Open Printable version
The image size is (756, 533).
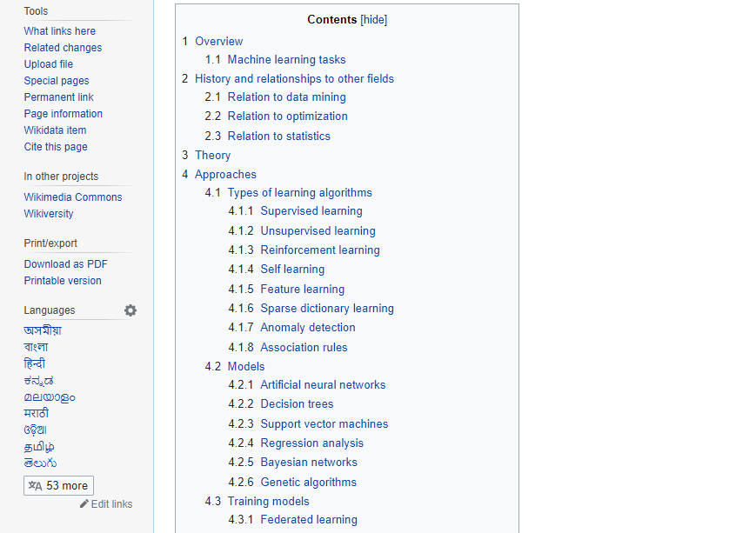coord(63,281)
